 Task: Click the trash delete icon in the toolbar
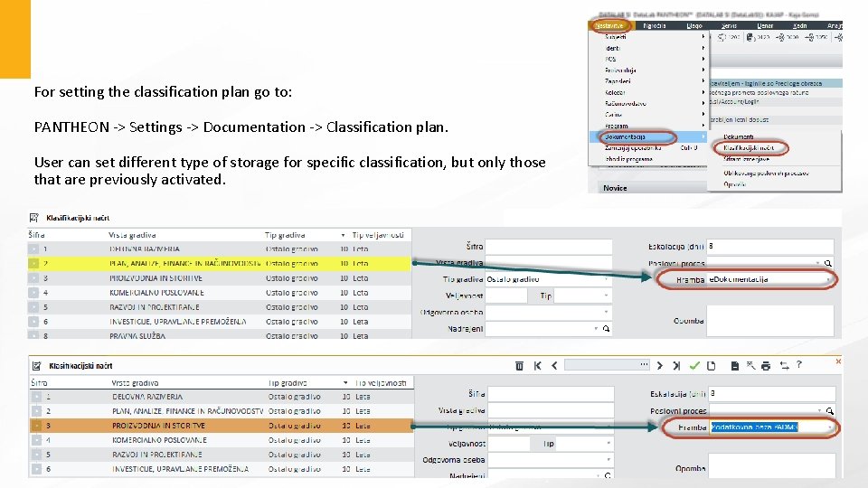click(x=519, y=366)
